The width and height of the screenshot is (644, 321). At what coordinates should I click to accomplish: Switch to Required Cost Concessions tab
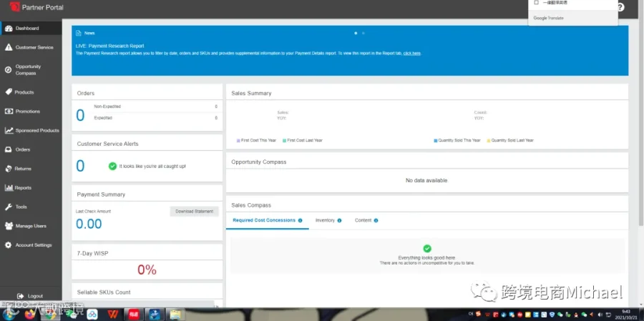click(x=268, y=220)
